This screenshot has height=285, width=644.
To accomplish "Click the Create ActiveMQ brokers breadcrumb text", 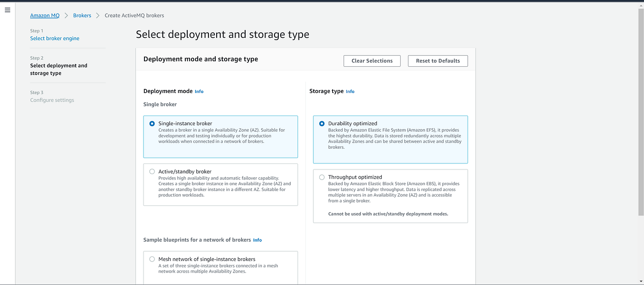I will (134, 15).
